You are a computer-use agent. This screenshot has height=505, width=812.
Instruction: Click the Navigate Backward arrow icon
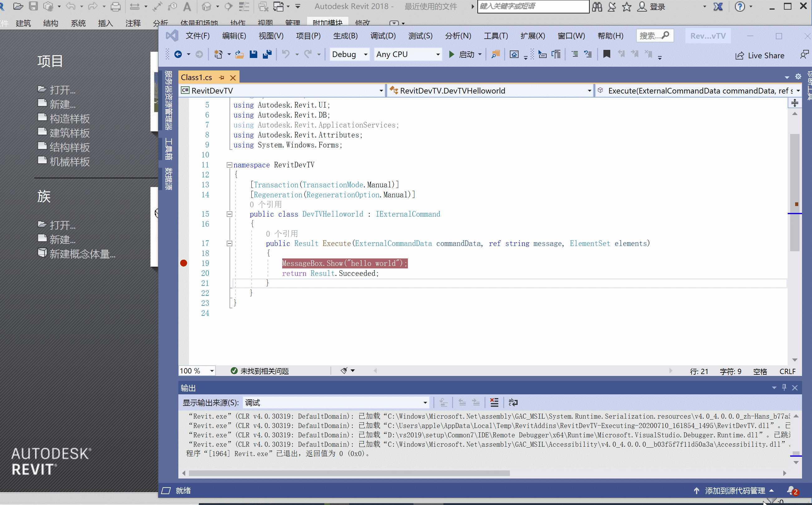coord(178,55)
